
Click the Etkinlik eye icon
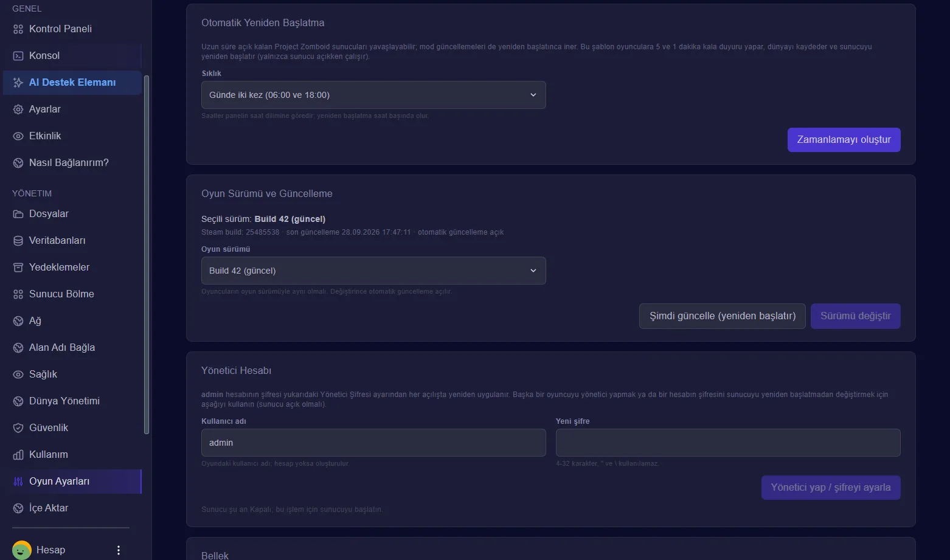point(18,136)
